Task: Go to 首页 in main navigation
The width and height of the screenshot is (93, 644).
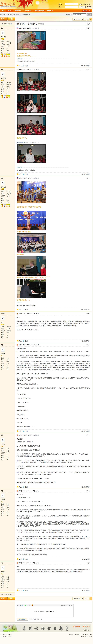Action: 3,11
